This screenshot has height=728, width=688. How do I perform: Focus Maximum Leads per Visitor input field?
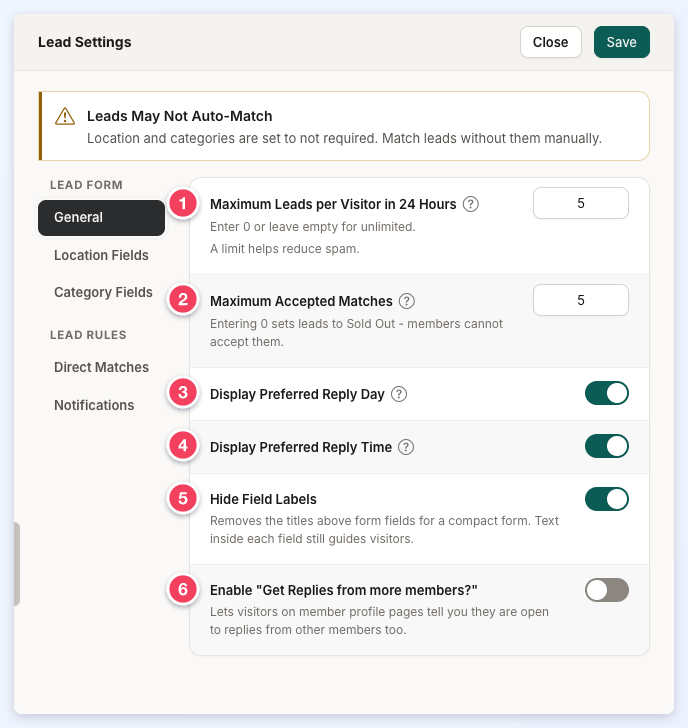click(581, 203)
